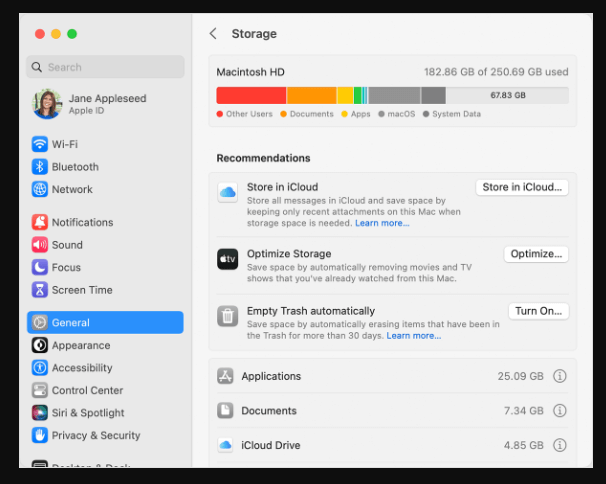The width and height of the screenshot is (606, 484).
Task: Click the iCloud Drive 4.85 GB value
Action: (x=524, y=445)
